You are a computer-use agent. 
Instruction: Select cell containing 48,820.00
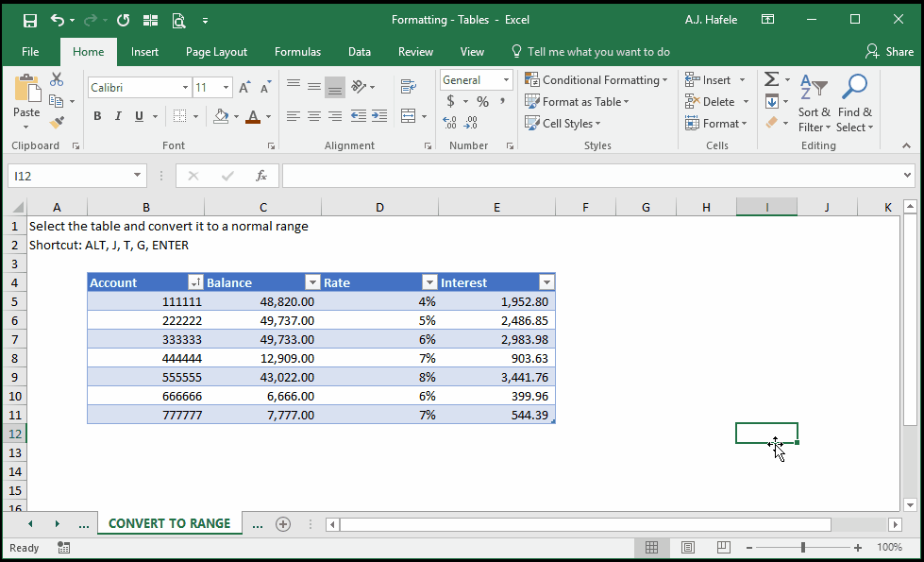coord(262,301)
